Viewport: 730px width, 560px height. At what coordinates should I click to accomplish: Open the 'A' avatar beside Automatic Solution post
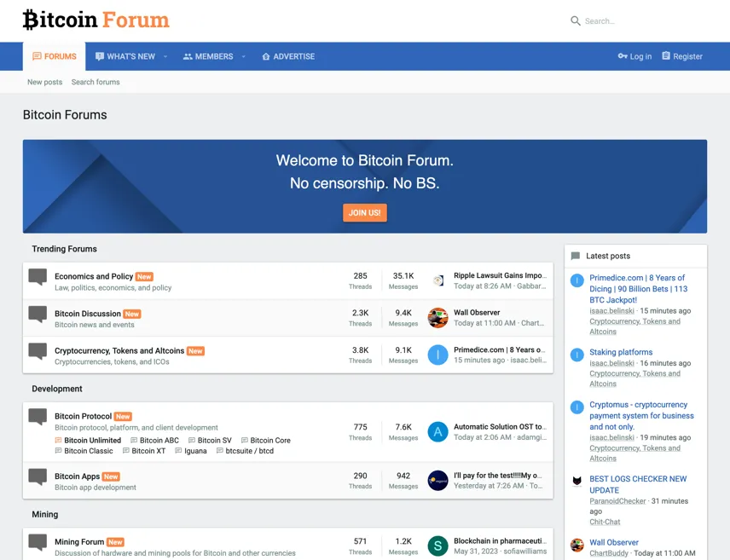coord(437,431)
